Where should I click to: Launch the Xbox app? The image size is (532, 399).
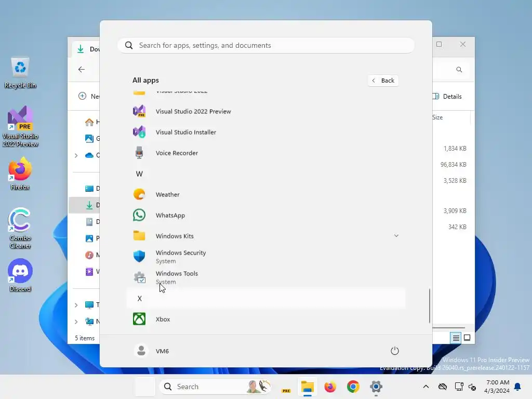coord(266,319)
